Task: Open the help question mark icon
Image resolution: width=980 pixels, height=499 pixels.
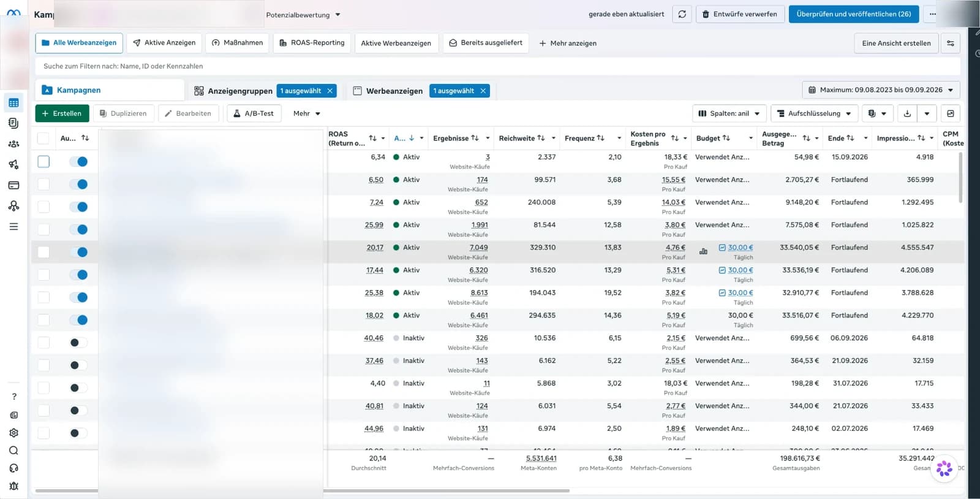Action: pyautogui.click(x=14, y=397)
